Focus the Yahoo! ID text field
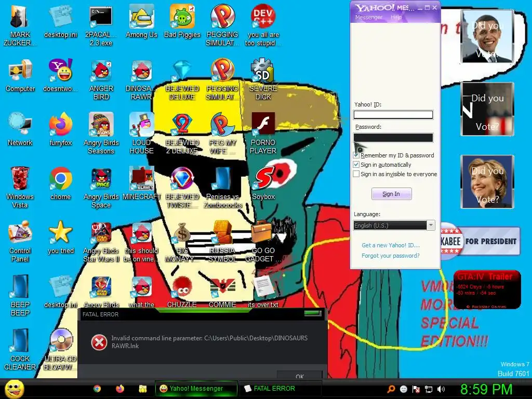Image resolution: width=532 pixels, height=399 pixels. point(393,115)
